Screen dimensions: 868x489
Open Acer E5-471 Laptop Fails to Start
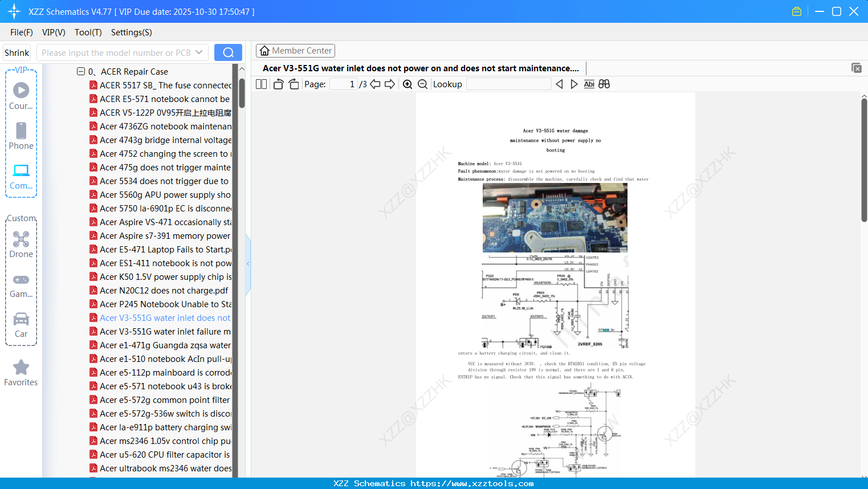[x=166, y=250]
